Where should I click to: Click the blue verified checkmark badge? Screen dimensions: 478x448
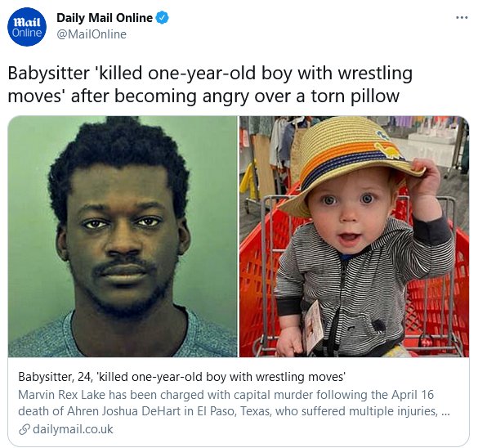[162, 18]
